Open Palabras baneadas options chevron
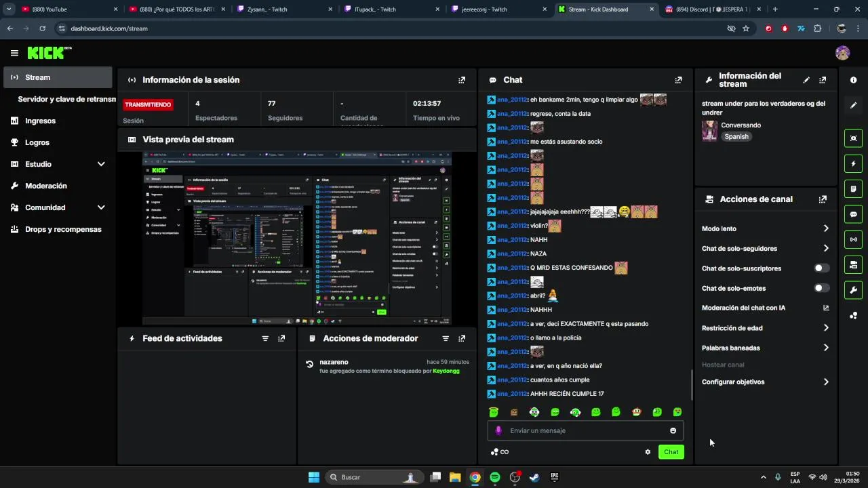Screen dimensions: 868x488 825,348
